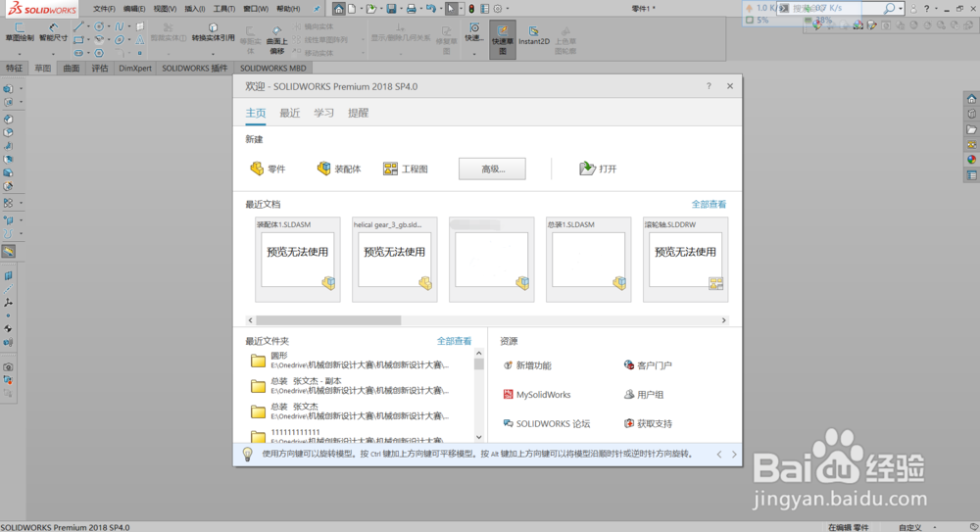Open What's New (新增功能) resource
This screenshot has width=980, height=532.
pyautogui.click(x=527, y=365)
